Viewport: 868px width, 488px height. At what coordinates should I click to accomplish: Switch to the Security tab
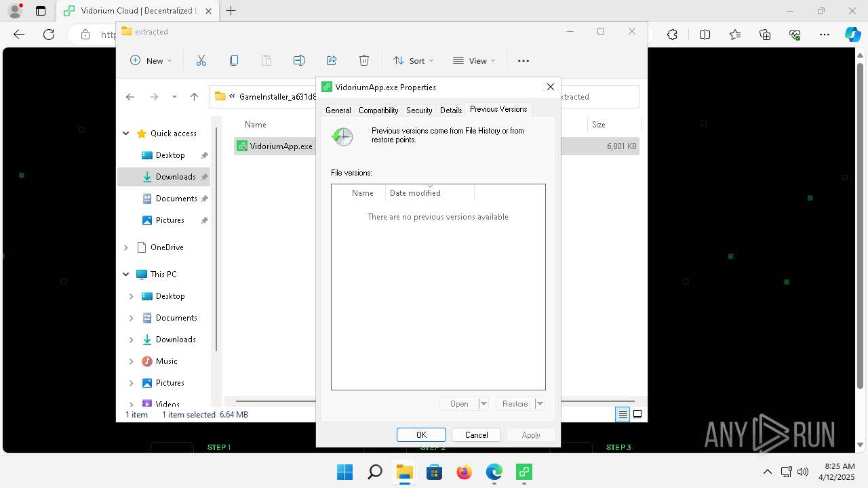[x=419, y=110]
